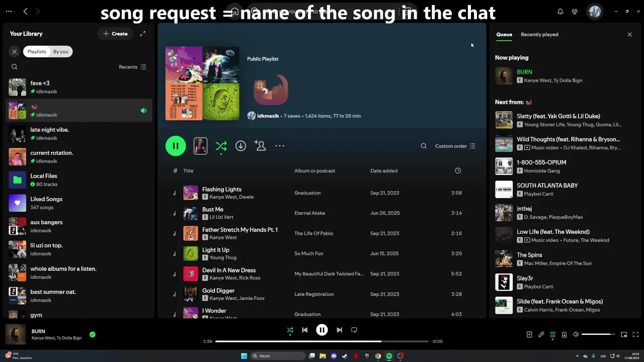Sort by the Date added column header
Viewport: 644px width, 362px height.
384,170
